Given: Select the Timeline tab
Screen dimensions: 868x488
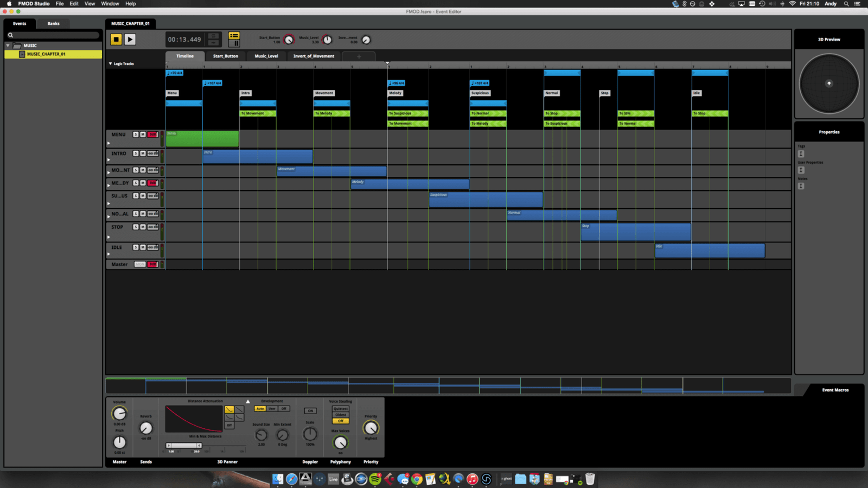Looking at the screenshot, I should click(185, 56).
